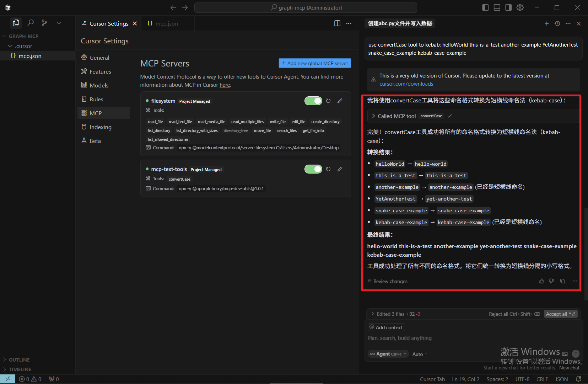Disable the mcp-text-tools server toggle

pyautogui.click(x=313, y=169)
